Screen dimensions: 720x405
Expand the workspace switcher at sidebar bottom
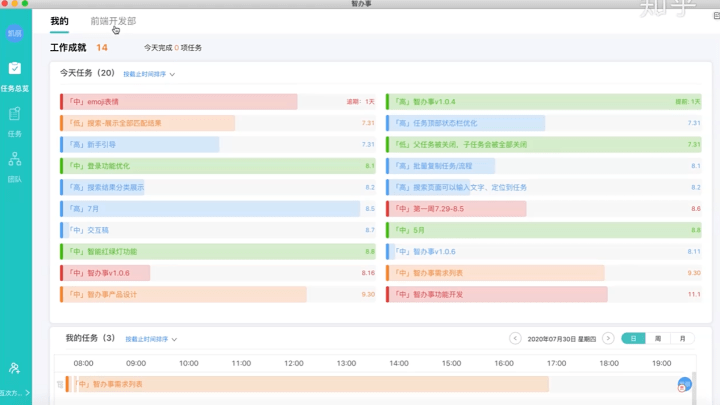[15, 393]
